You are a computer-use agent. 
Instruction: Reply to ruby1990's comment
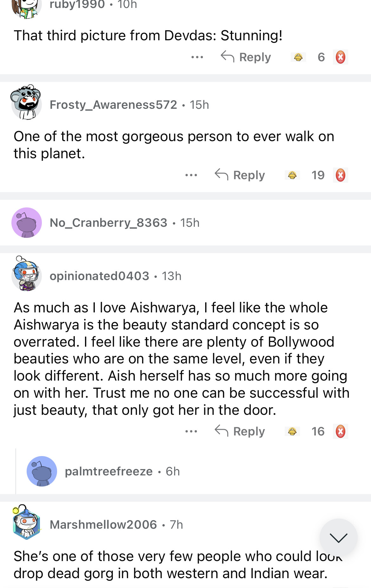(x=246, y=57)
